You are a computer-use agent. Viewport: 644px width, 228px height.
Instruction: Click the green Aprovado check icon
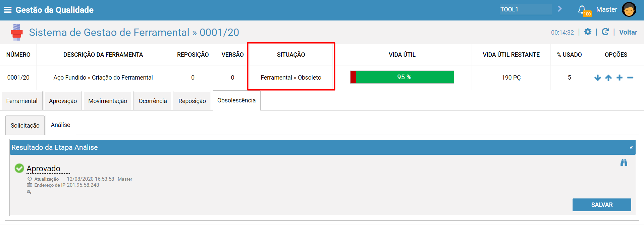pyautogui.click(x=19, y=168)
